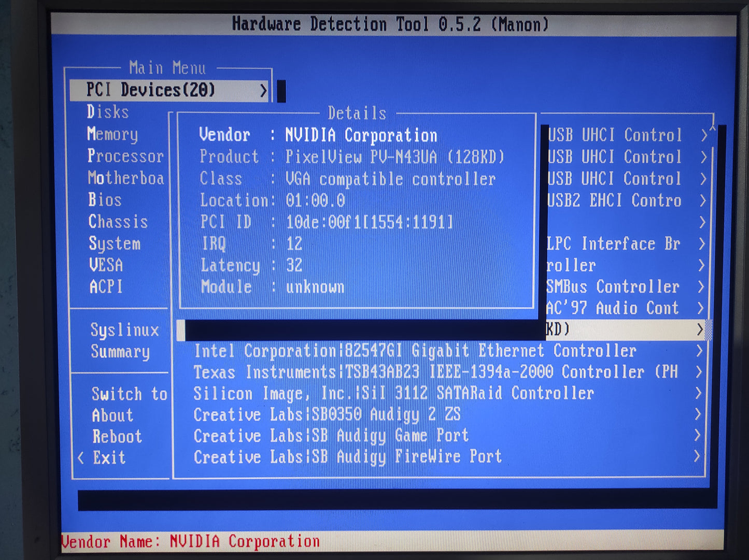Select the Chassis menu entry

coord(118,222)
